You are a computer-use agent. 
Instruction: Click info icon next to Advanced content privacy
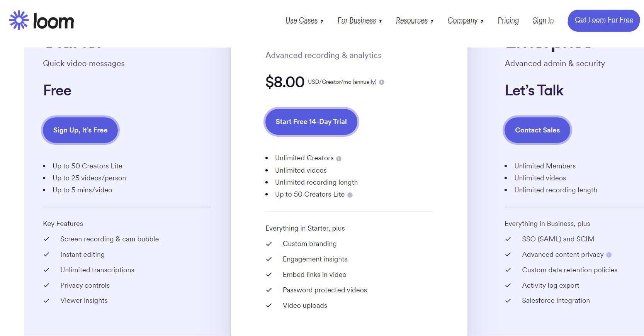pyautogui.click(x=609, y=255)
